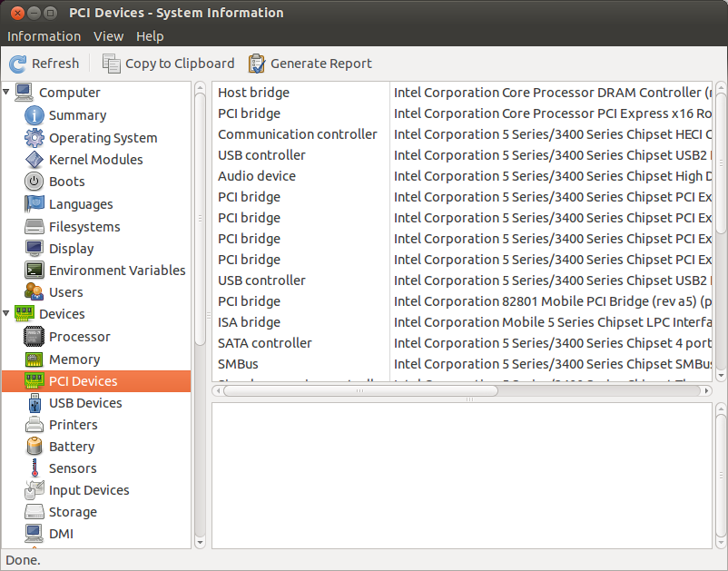Open the Help menu
This screenshot has height=571, width=728.
point(150,36)
